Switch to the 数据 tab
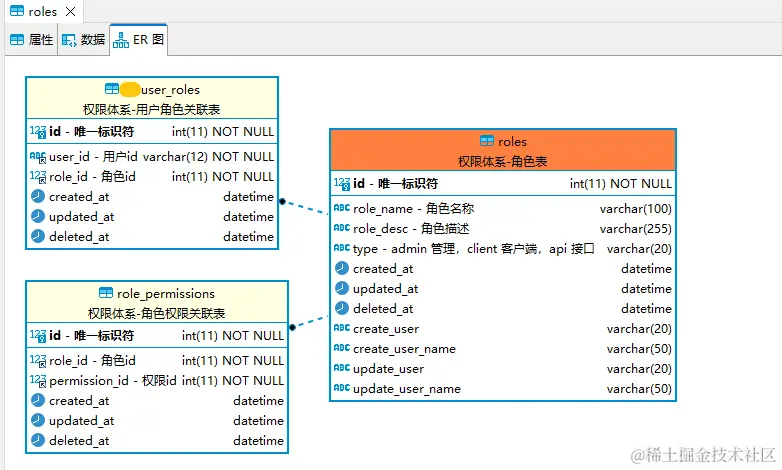This screenshot has height=470, width=782. tap(84, 39)
